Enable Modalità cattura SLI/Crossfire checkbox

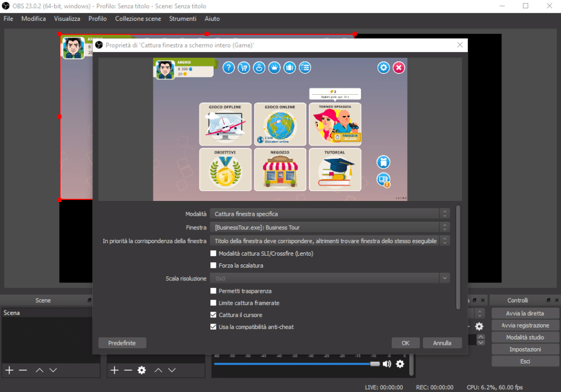(213, 253)
